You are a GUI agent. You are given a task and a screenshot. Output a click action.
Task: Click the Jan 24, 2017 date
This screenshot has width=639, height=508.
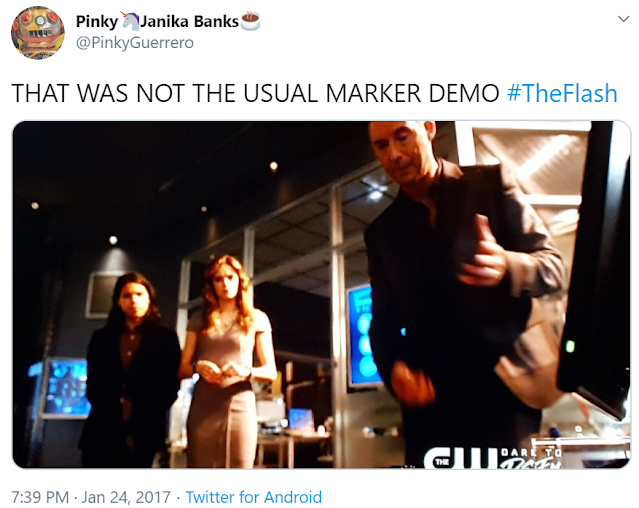tap(126, 497)
